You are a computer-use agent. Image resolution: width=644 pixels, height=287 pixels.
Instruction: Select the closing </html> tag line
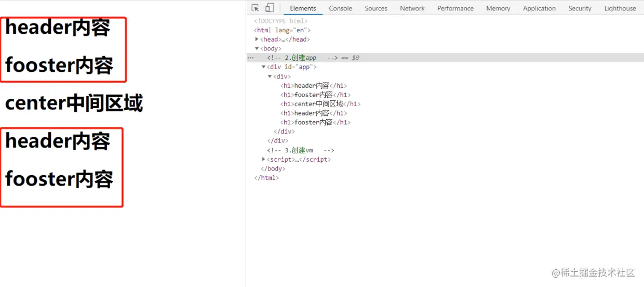click(266, 178)
